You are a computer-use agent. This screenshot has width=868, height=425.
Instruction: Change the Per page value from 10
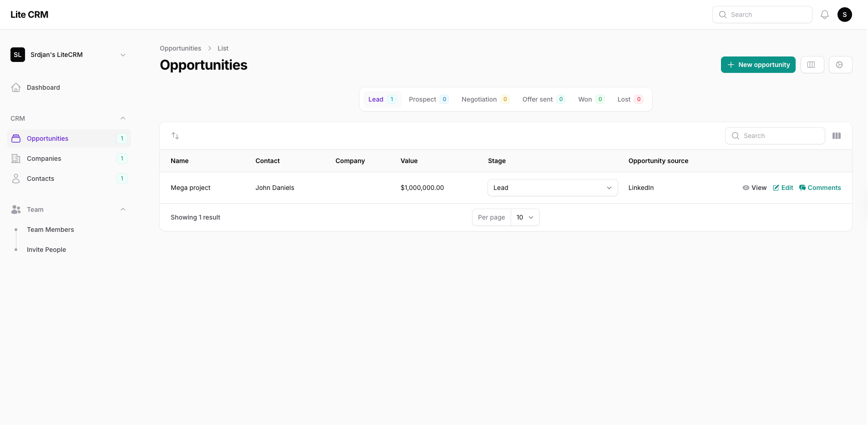(x=525, y=217)
